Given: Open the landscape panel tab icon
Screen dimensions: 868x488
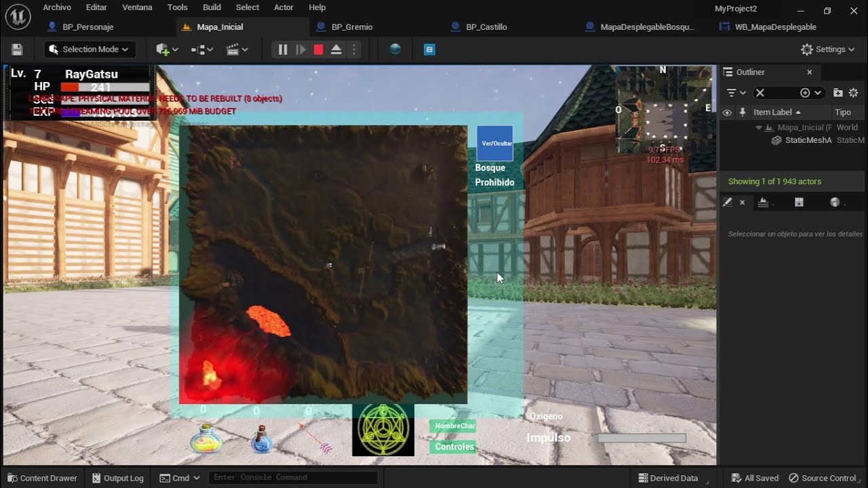Looking at the screenshot, I should click(763, 203).
